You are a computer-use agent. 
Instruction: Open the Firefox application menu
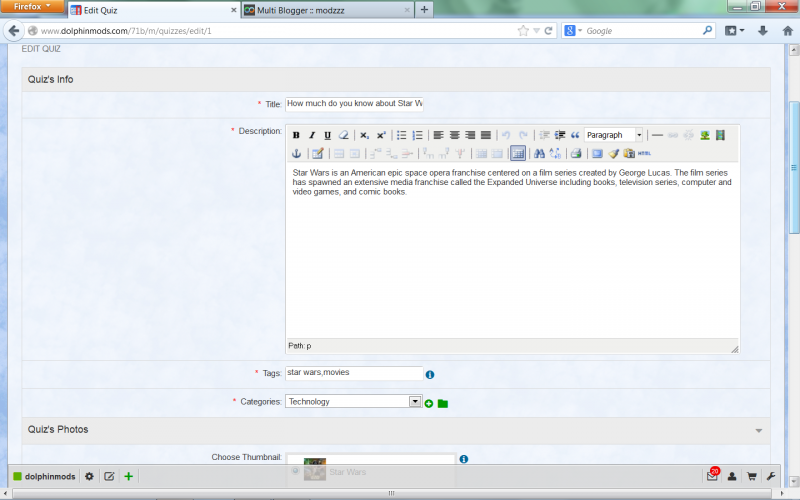[x=32, y=6]
